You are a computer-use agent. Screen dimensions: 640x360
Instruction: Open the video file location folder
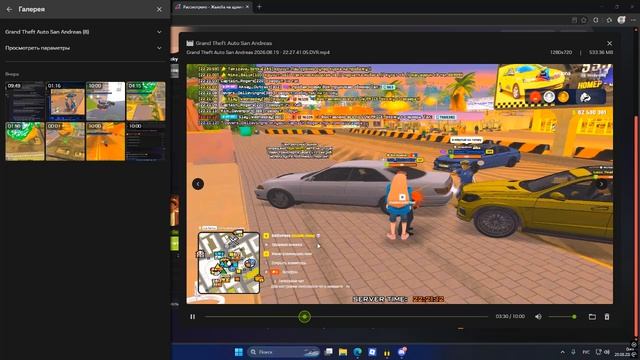click(x=592, y=317)
